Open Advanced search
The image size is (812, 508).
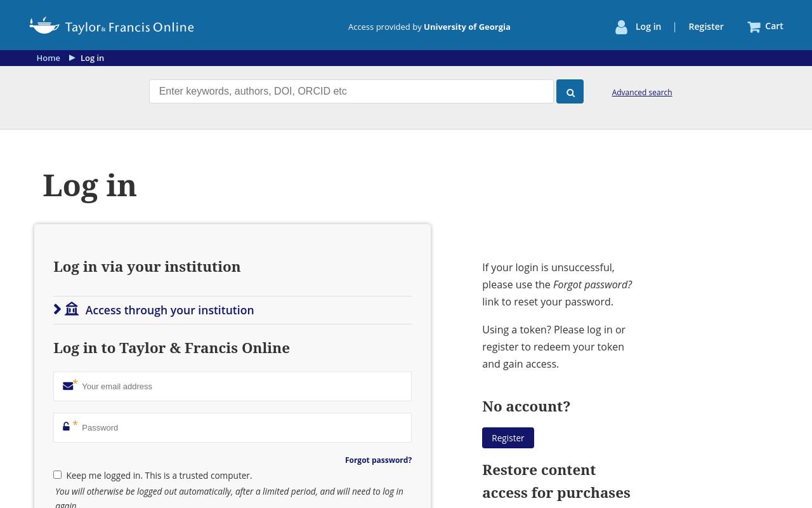pyautogui.click(x=641, y=93)
